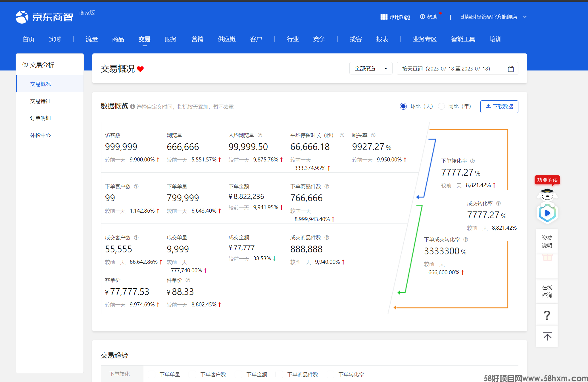Image resolution: width=588 pixels, height=382 pixels.
Task: Open the 帮助 question mark icon
Action: click(422, 17)
